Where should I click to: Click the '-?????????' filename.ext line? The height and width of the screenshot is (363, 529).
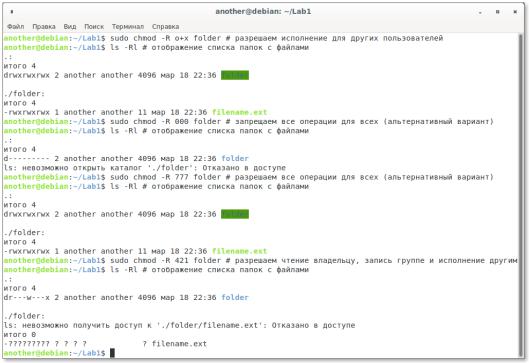tap(105, 344)
